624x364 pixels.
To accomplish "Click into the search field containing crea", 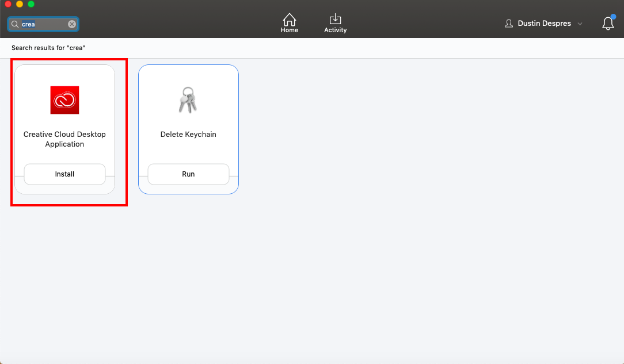I will (43, 24).
